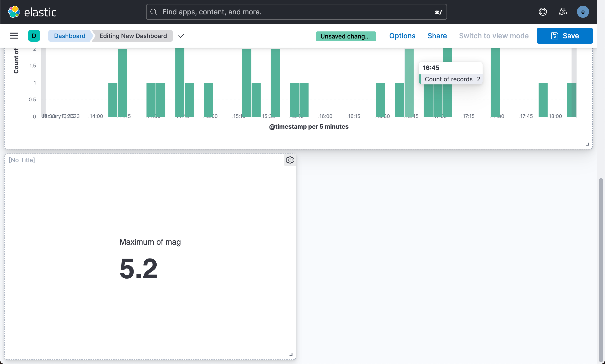Click the highlighted 16:45 histogram bar

click(x=409, y=83)
